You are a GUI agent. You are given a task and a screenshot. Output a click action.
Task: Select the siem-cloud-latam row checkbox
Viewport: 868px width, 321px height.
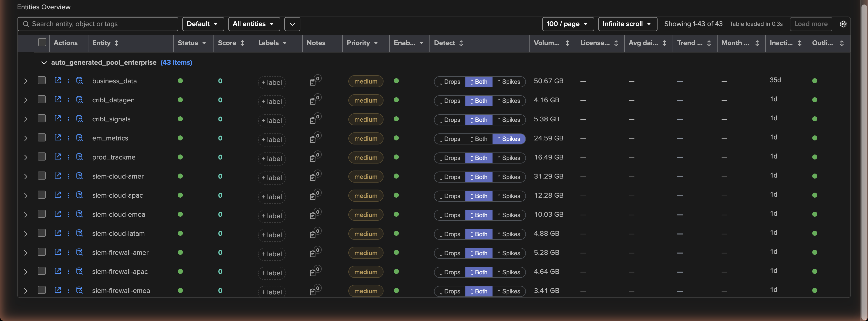[x=42, y=233]
